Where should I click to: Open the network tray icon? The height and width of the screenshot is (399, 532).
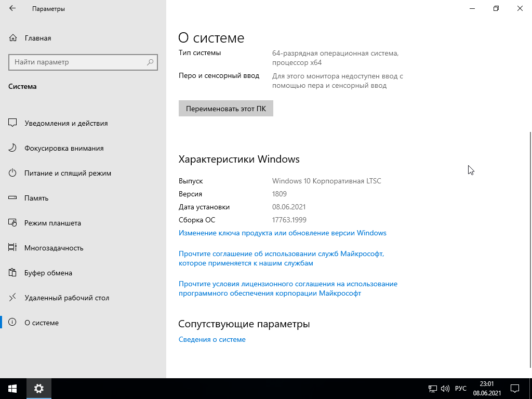click(433, 389)
